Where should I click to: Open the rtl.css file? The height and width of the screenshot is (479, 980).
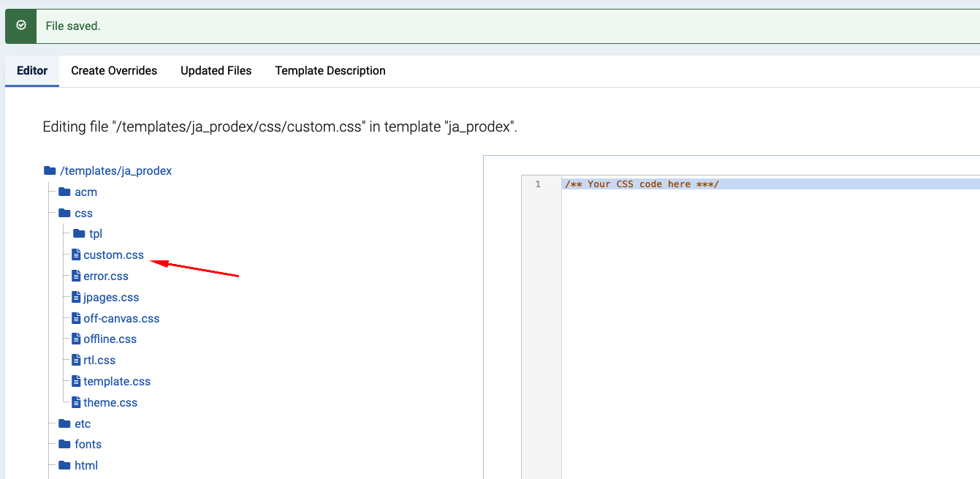pyautogui.click(x=99, y=361)
